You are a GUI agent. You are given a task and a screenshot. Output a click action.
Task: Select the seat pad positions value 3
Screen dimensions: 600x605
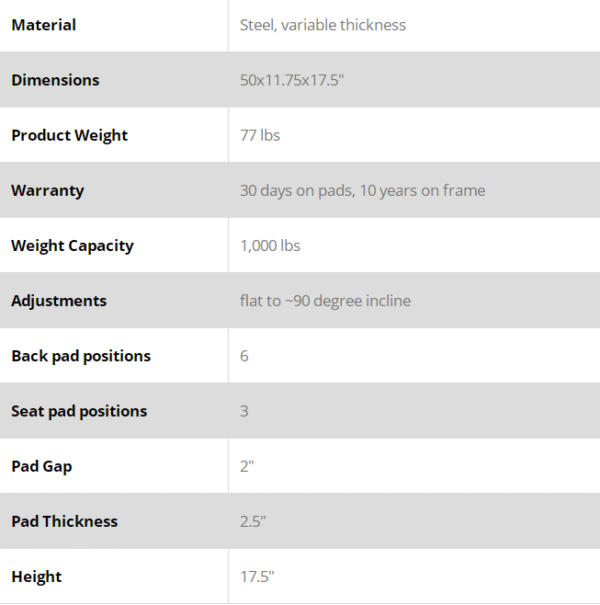245,411
